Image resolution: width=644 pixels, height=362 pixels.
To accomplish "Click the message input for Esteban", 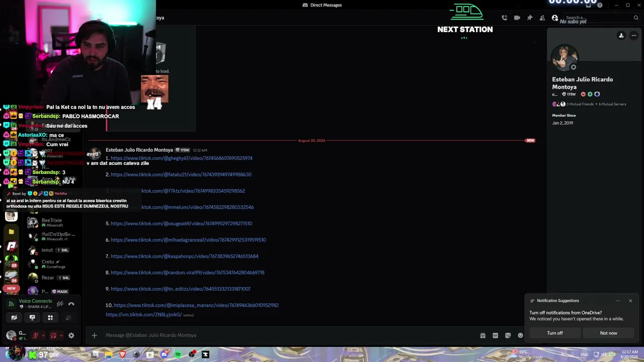I will pyautogui.click(x=289, y=335).
